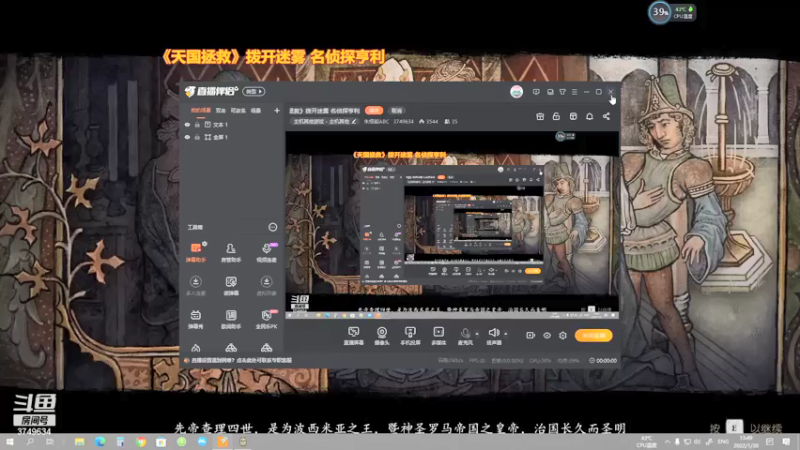Viewport: 800px width, 450px height.
Task: Click the shop icon above preview
Action: 573,116
